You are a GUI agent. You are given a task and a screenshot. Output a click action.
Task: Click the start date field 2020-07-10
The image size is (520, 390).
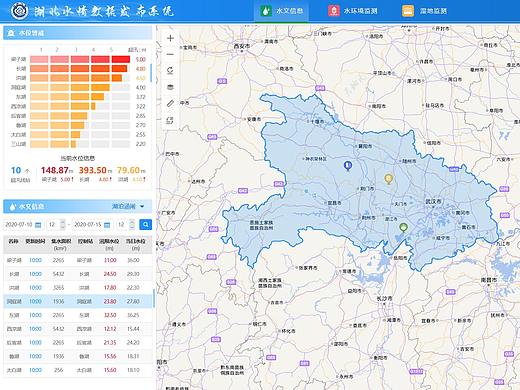pos(23,225)
